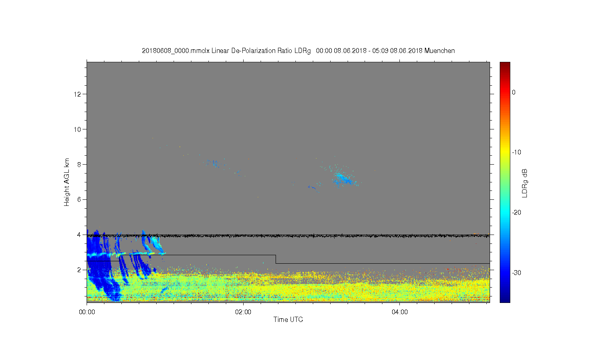Click the 'LDRg dB' colorbar label

click(x=525, y=183)
